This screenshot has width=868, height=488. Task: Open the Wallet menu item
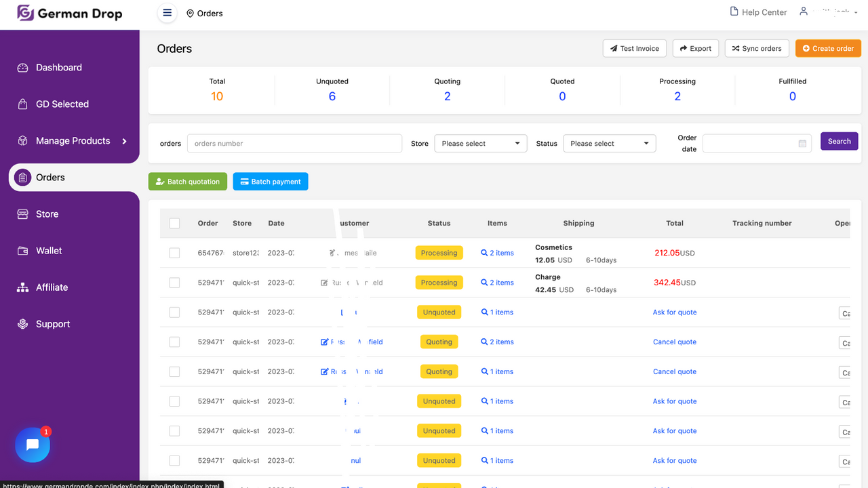tap(49, 251)
